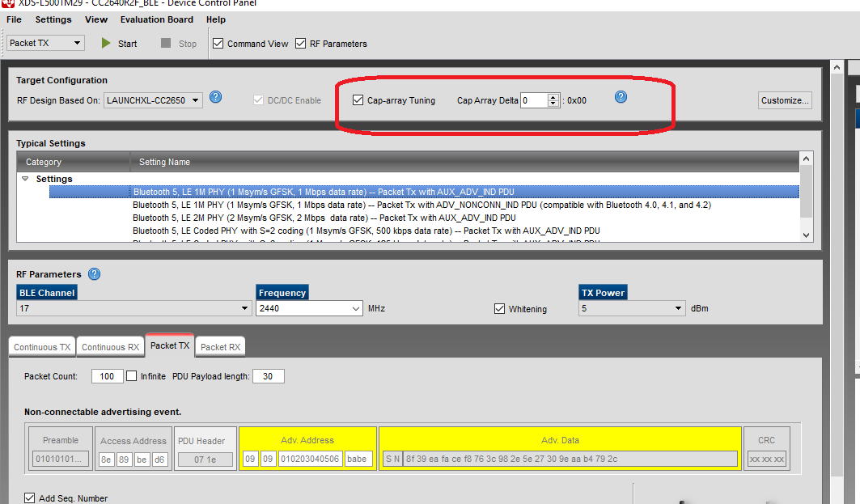Viewport: 860px width, 504px height.
Task: Click the Packet Count input field
Action: 107,376
